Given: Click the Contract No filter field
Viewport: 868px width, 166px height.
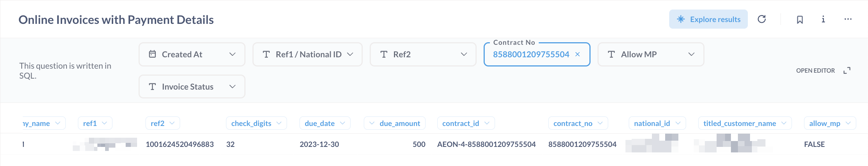Looking at the screenshot, I should 531,54.
